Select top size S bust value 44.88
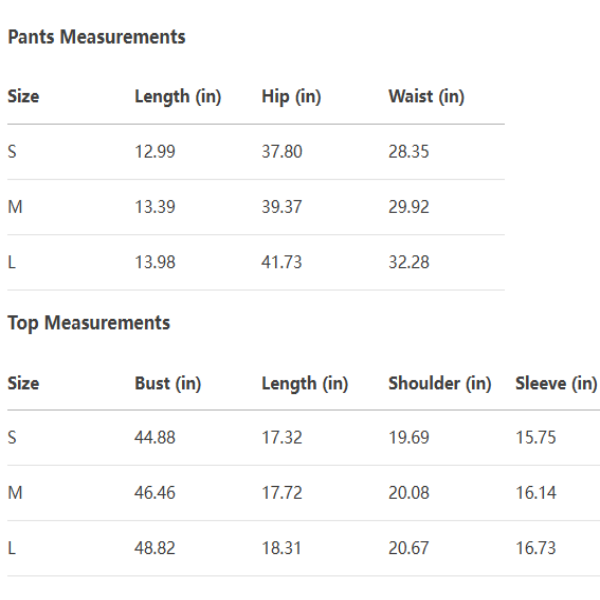This screenshot has height=600, width=600. [x=155, y=438]
